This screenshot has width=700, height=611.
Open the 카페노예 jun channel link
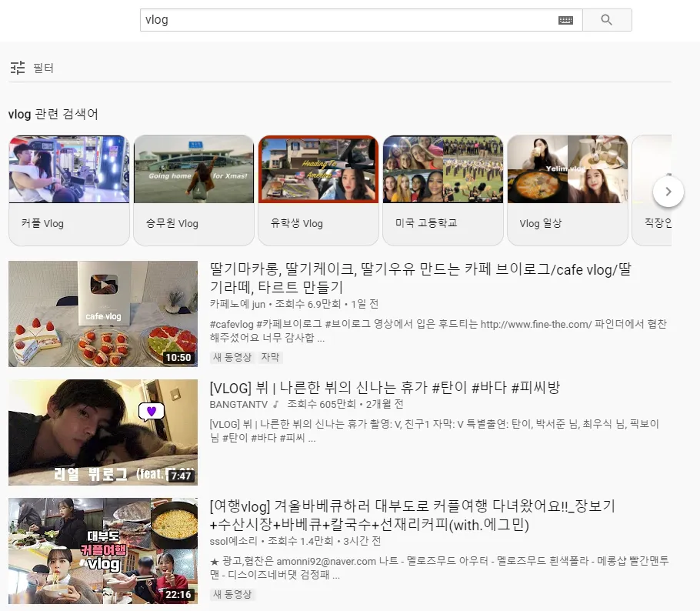(x=238, y=304)
